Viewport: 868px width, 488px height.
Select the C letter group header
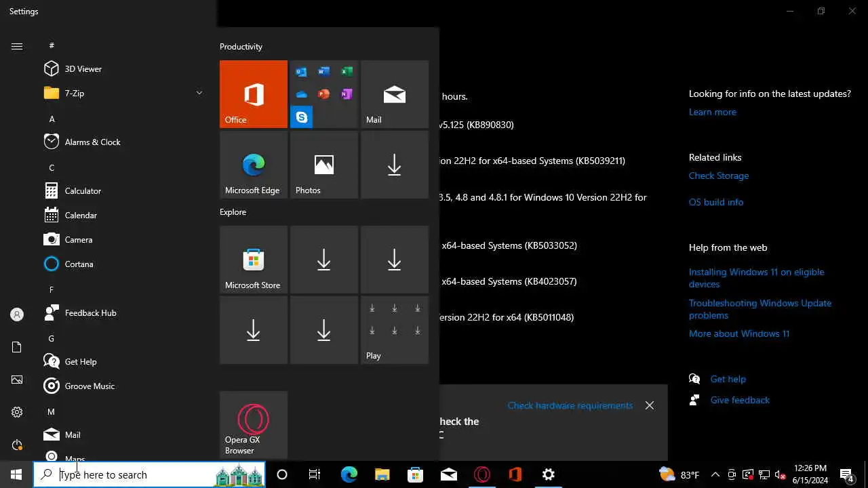(52, 167)
